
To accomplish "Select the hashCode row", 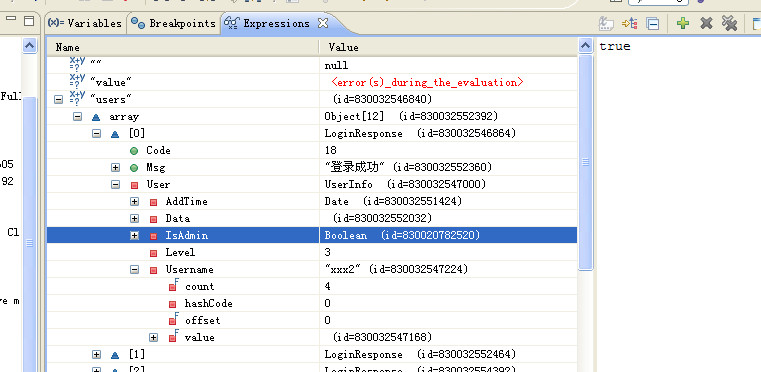I will [x=312, y=304].
